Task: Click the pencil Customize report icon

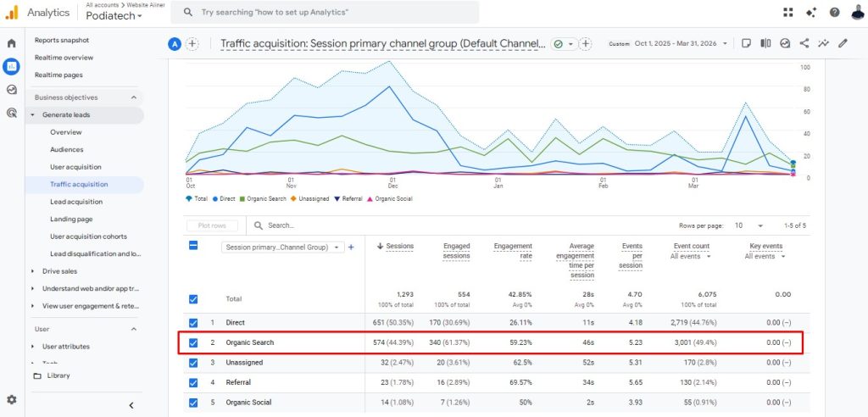Action: click(x=843, y=43)
